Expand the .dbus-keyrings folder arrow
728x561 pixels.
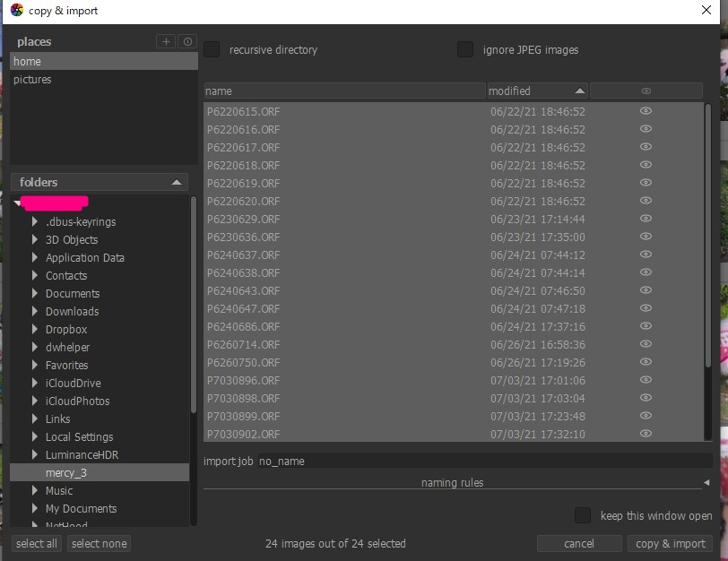35,222
